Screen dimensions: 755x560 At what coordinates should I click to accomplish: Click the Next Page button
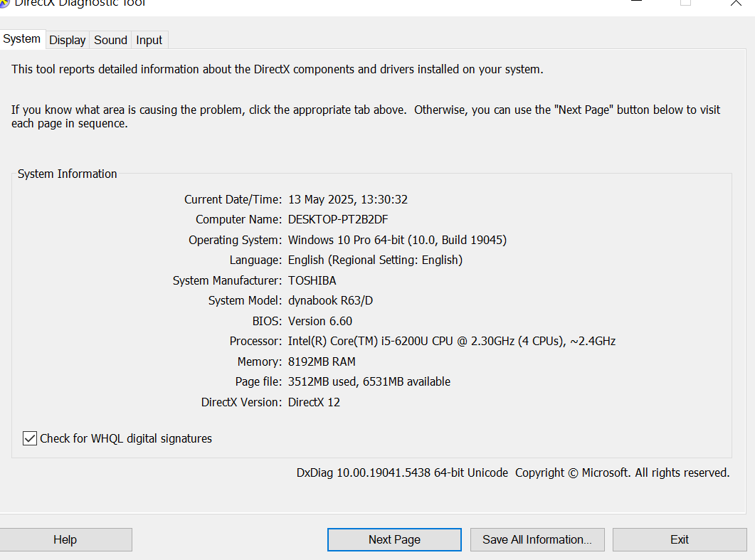[394, 539]
